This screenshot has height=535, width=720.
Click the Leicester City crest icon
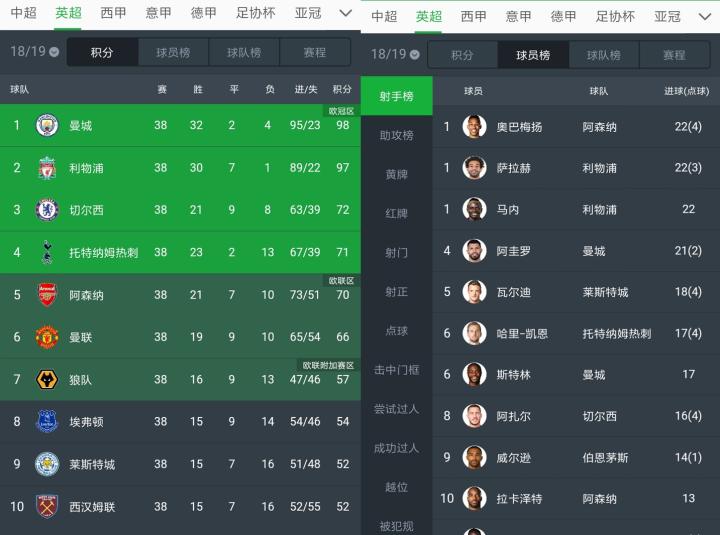tap(47, 464)
